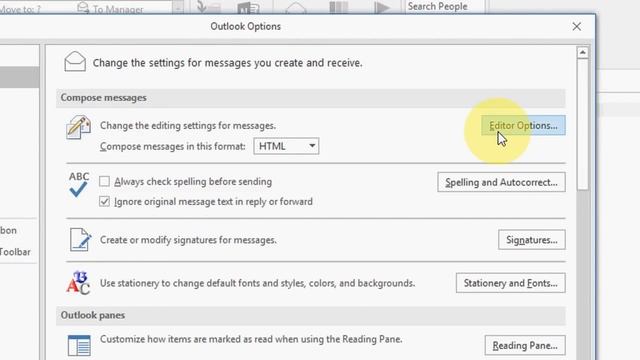The image size is (640, 360).
Task: Click the stationery description text
Action: coord(258,283)
